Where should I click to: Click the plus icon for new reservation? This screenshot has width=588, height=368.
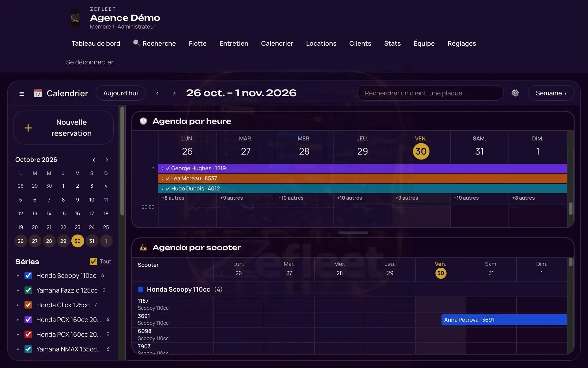click(28, 128)
